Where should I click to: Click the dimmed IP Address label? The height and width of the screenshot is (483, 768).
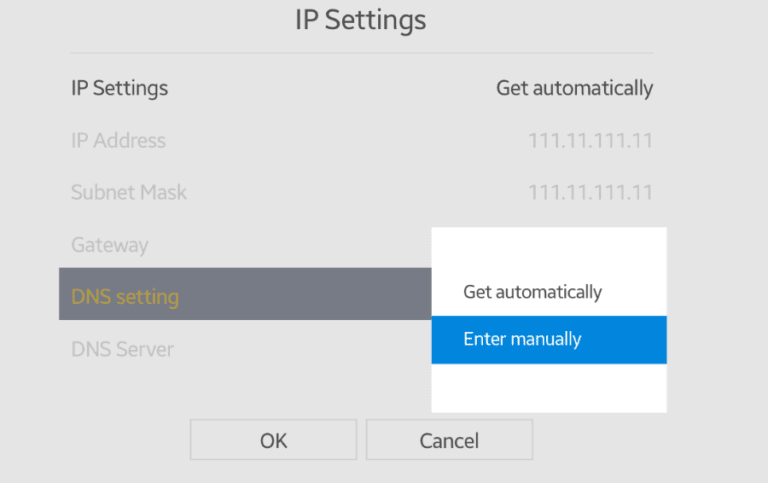(x=118, y=140)
